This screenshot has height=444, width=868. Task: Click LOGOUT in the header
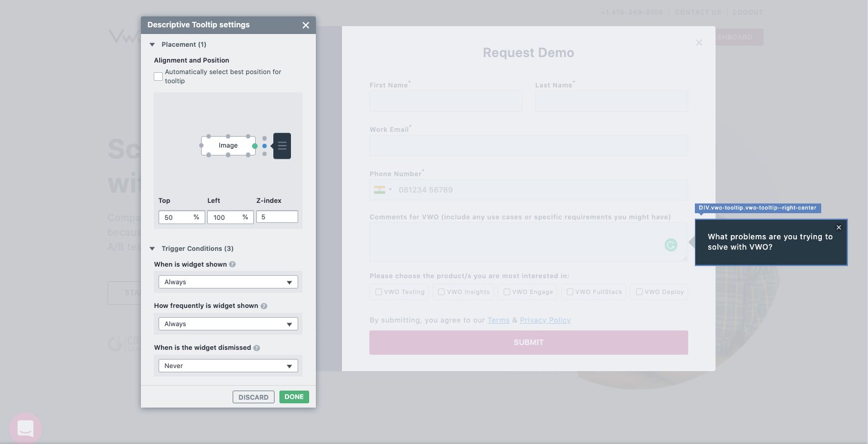coord(748,12)
